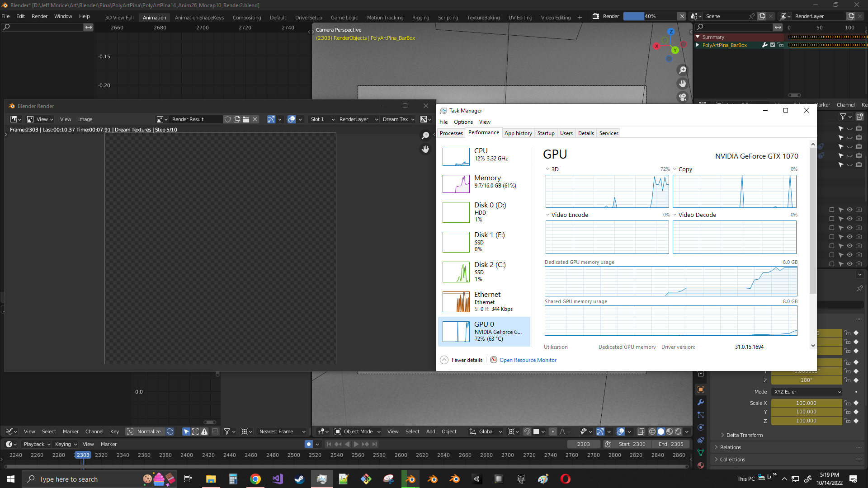Switch to the Processes tab in Task Manager

(451, 133)
